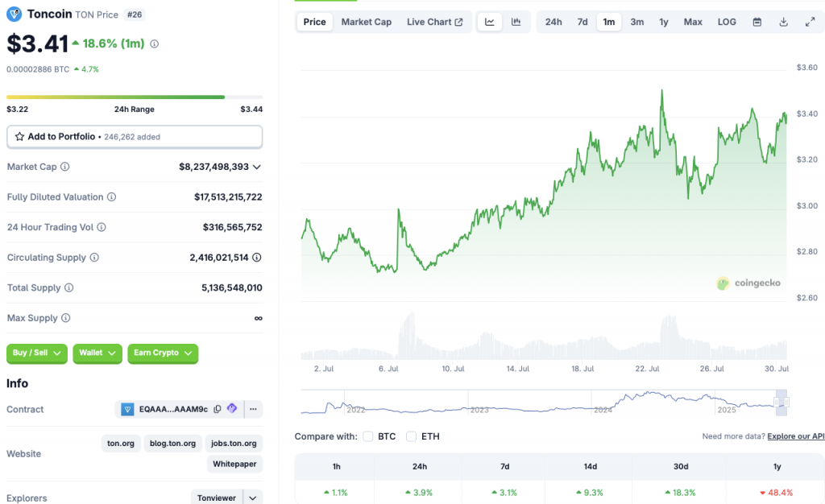Select the 7d time range
Image resolution: width=825 pixels, height=504 pixels.
pos(582,22)
